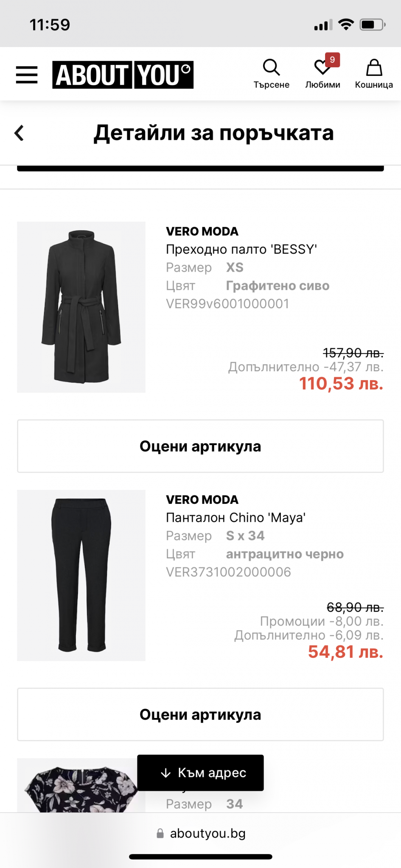Tap the aboutyou.bg address bar
The image size is (401, 868).
[208, 834]
